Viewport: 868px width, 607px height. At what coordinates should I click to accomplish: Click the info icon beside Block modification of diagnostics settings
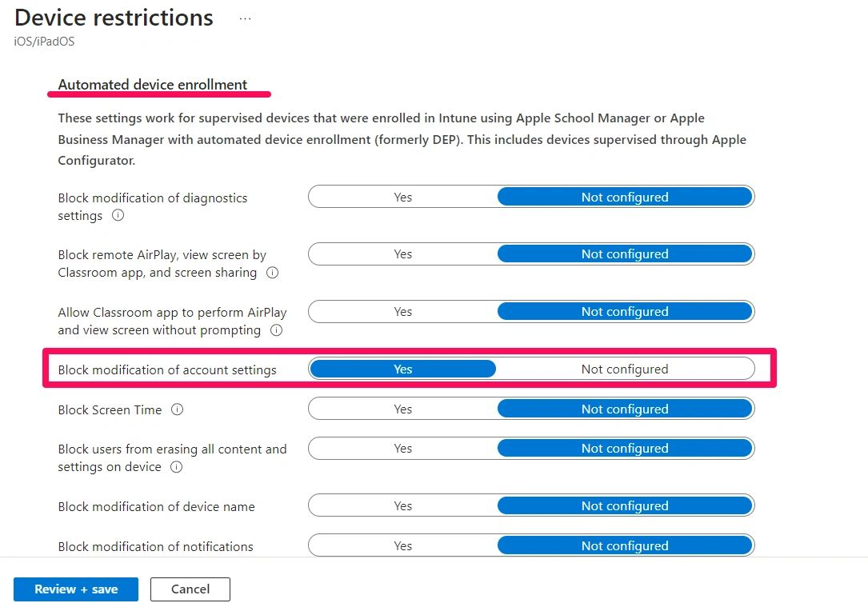pos(118,216)
